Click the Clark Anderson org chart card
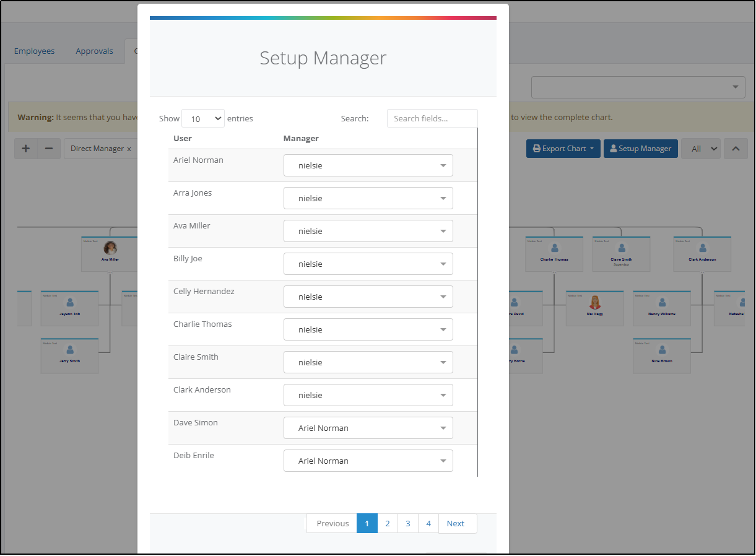 coord(702,254)
